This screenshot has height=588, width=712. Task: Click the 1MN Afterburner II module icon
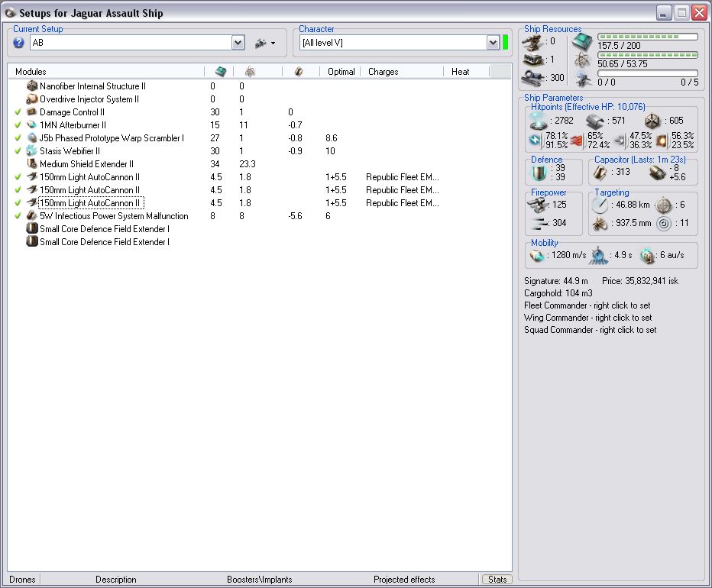tap(32, 125)
